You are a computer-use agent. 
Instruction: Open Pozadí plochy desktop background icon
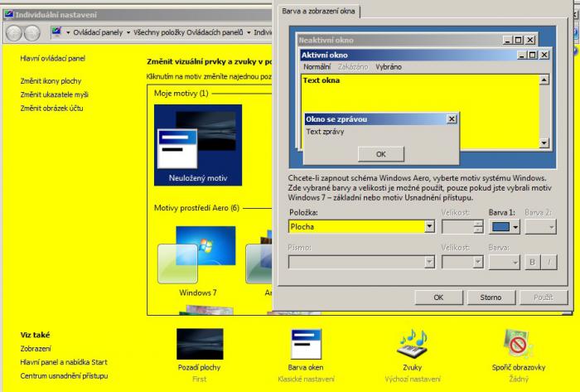200,344
